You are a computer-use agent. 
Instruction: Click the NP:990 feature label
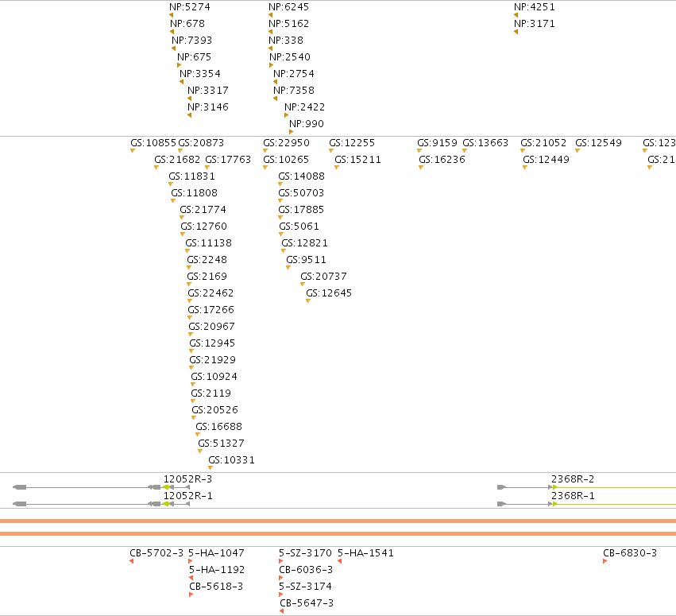307,124
